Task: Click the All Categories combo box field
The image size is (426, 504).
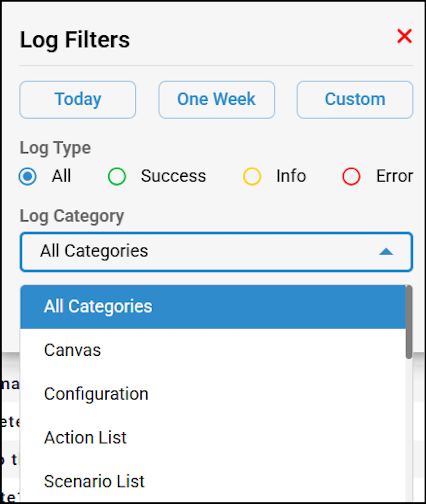Action: (216, 252)
